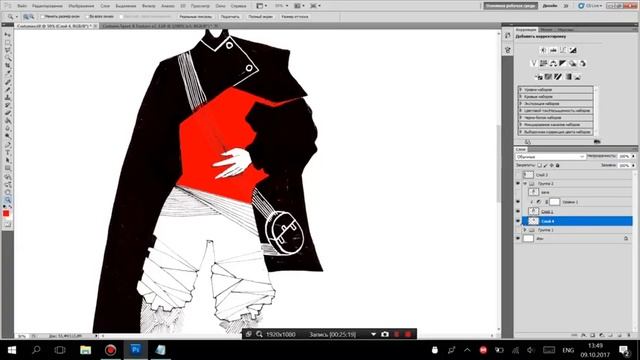Add a Hue/Saturation adjustment from icon grid
The width and height of the screenshot is (640, 360).
coord(543,63)
